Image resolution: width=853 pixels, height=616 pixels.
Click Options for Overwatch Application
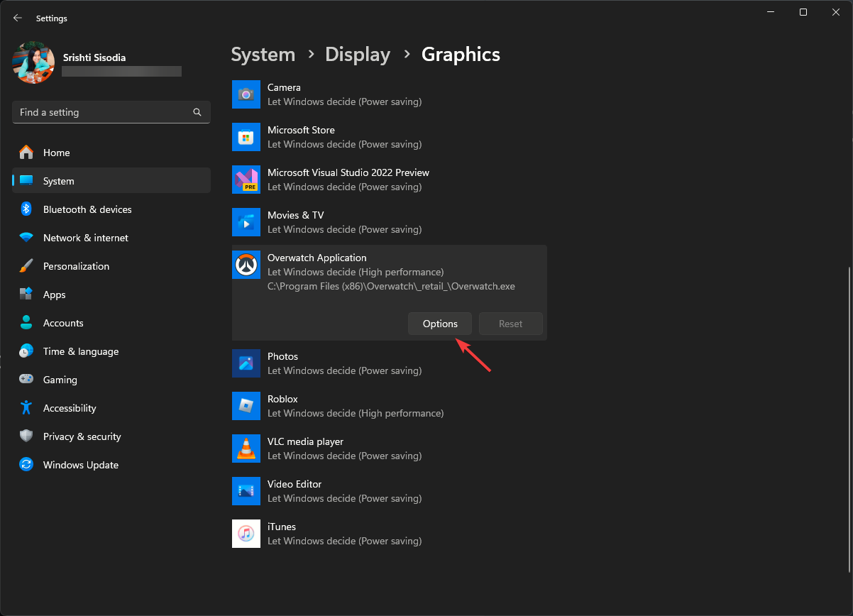pyautogui.click(x=440, y=324)
